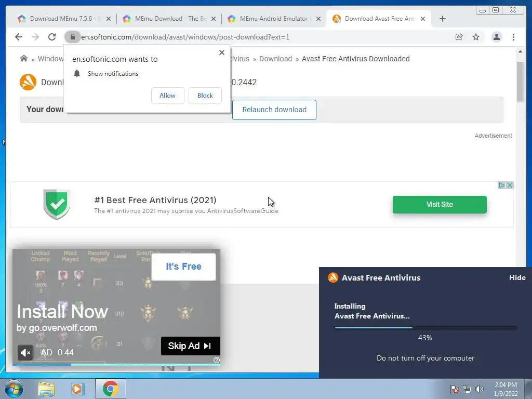Skip the video ad

pos(190,346)
